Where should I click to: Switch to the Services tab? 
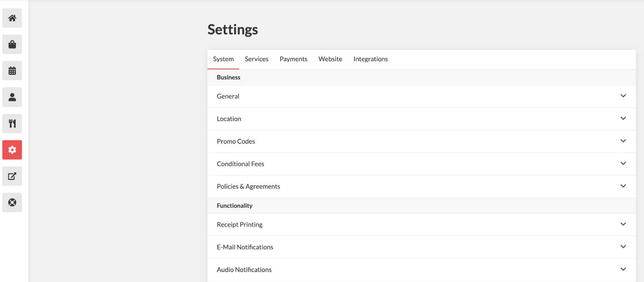point(256,59)
